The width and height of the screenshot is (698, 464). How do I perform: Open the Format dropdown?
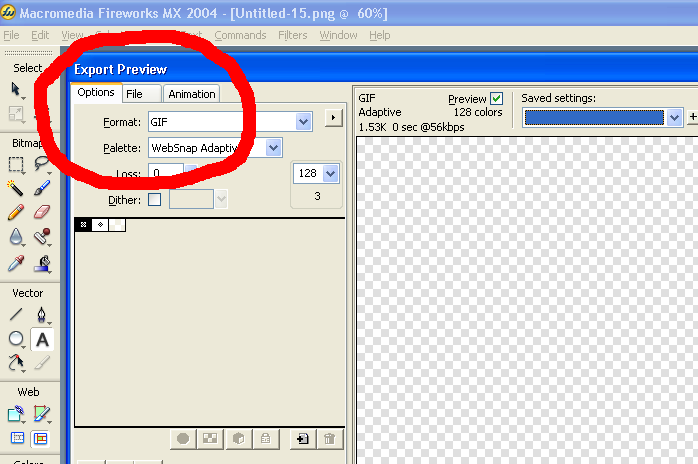303,122
